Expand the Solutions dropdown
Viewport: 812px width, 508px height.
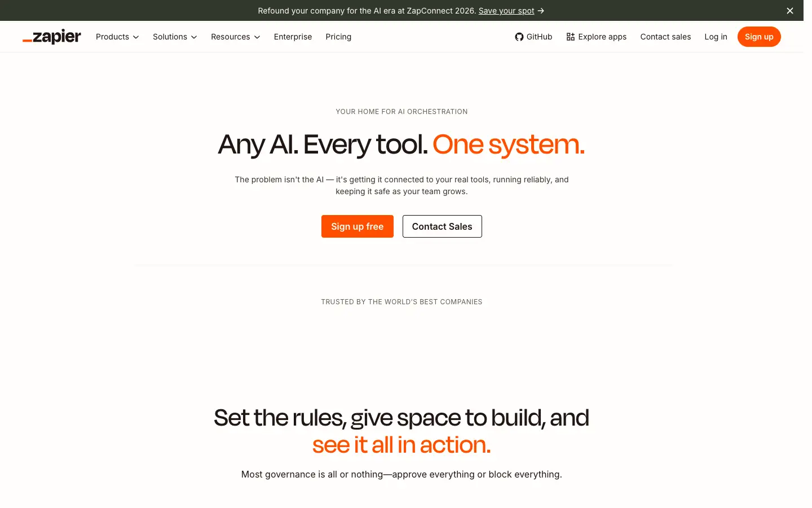[x=175, y=37]
